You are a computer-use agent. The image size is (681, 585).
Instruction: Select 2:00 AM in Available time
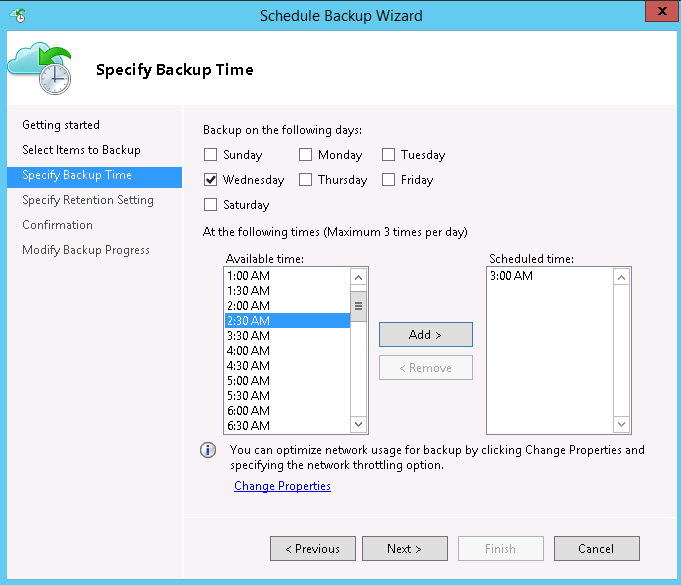288,306
